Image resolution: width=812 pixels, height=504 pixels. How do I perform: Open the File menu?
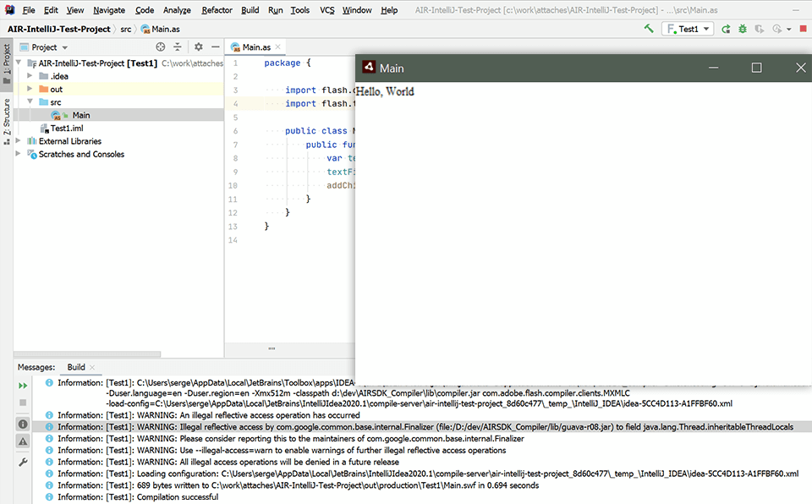(29, 10)
